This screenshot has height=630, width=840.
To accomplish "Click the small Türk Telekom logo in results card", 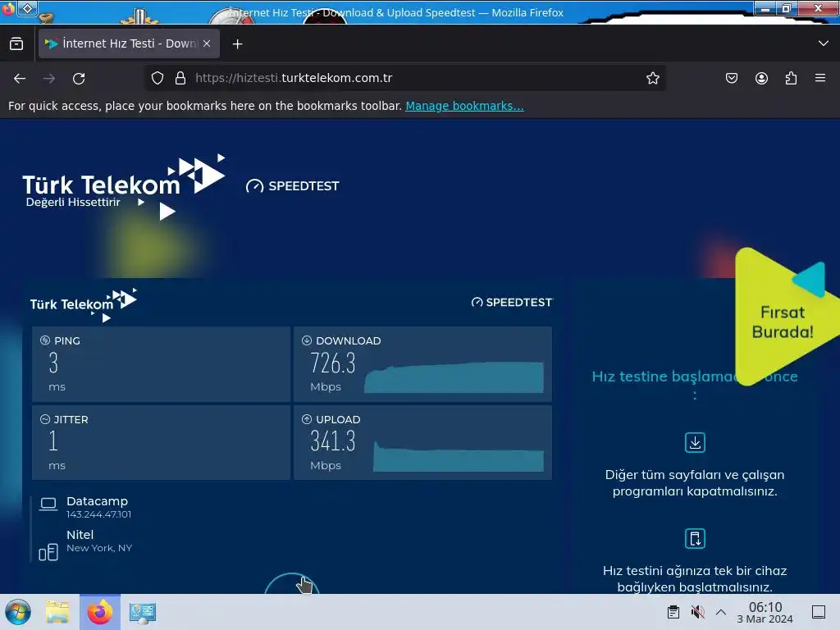I will 84,304.
